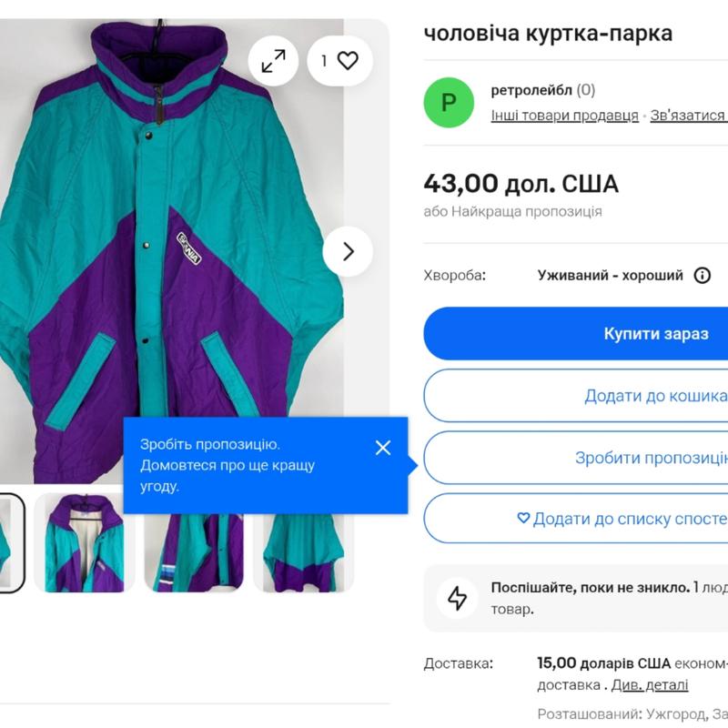Show the next product image arrow
This screenshot has width=728, height=728.
click(348, 252)
